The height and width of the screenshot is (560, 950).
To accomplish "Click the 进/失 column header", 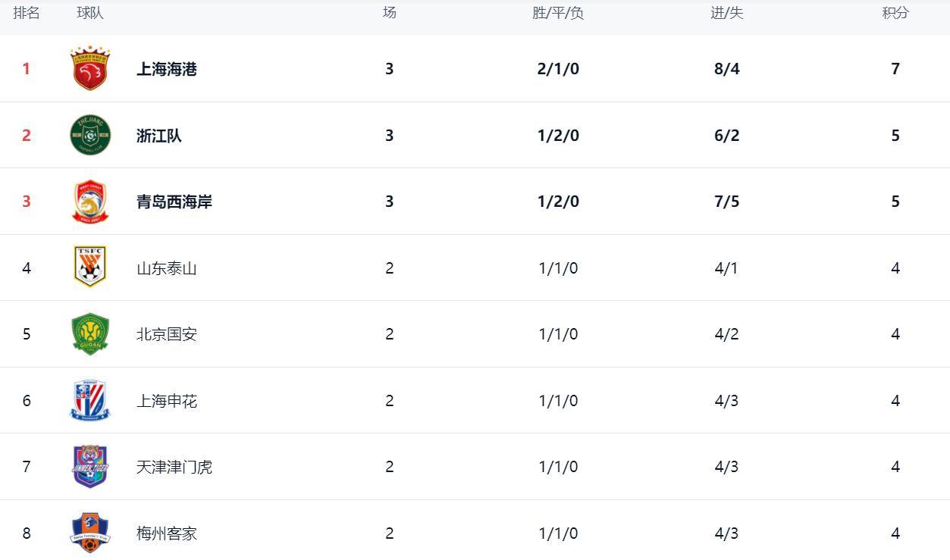I will 726,13.
